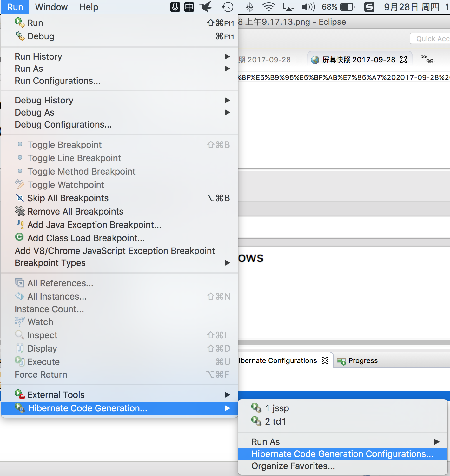Click the Sogou S menu bar icon
This screenshot has width=450, height=476.
(x=369, y=7)
